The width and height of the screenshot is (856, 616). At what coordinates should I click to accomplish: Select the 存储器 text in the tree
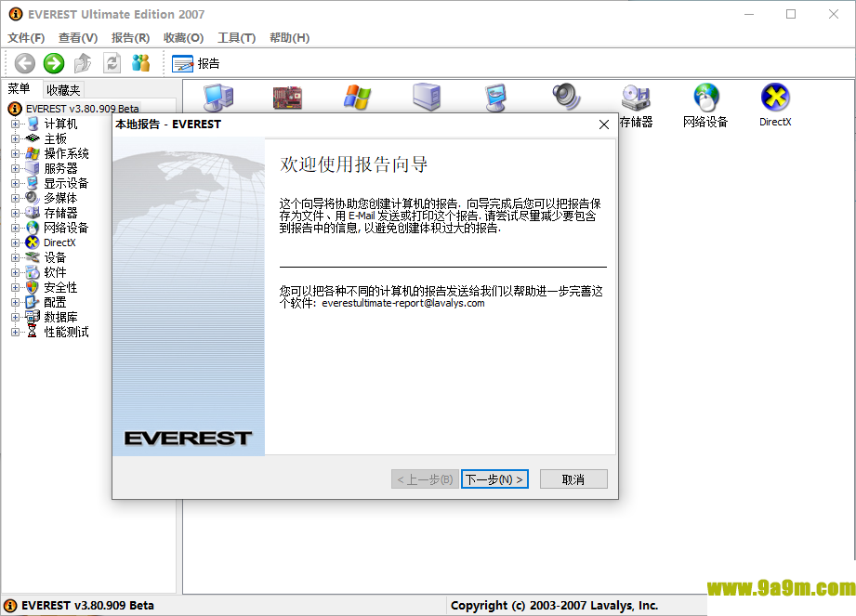60,213
